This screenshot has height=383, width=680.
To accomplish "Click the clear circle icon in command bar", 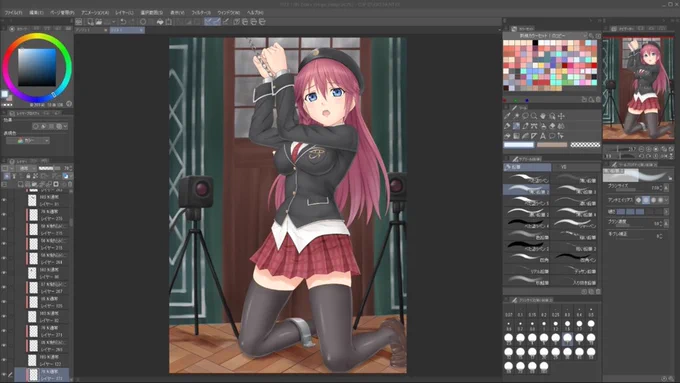I will (x=143, y=22).
